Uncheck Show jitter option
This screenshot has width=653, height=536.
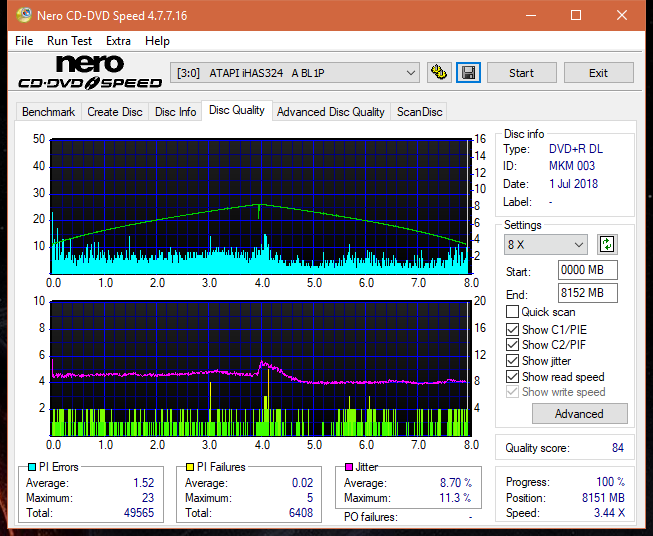513,361
